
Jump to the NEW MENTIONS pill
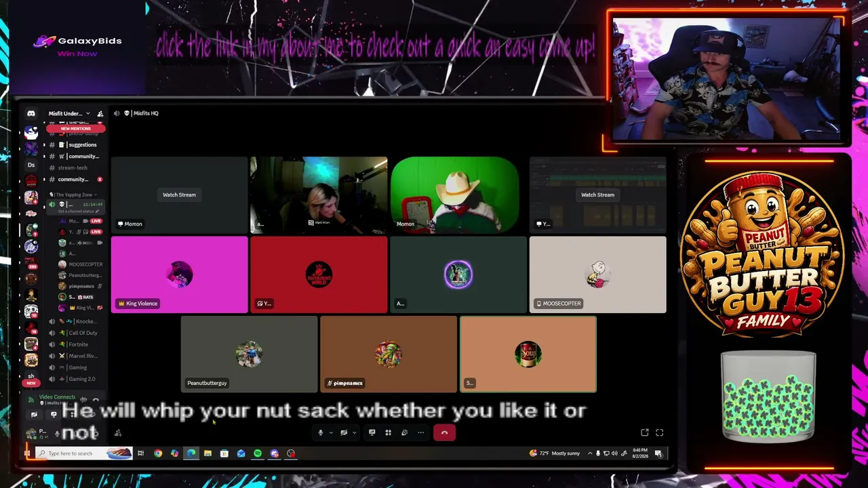(x=75, y=128)
